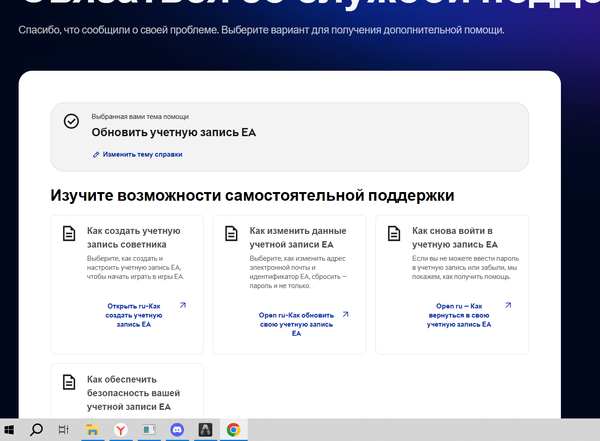Click the checkmark icon beside the selected help topic
The image size is (600, 441).
(x=71, y=121)
